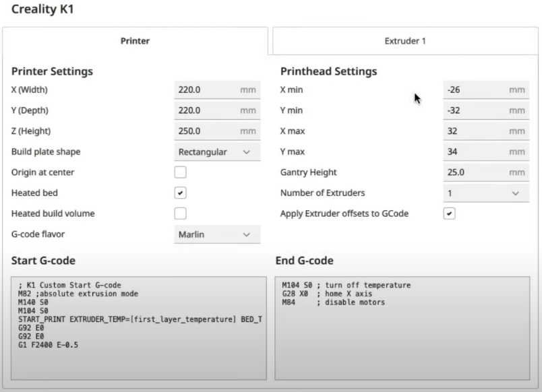
Task: Click the START_PRINT EXTRUDER_TEMP line in Start G-code
Action: pyautogui.click(x=140, y=319)
